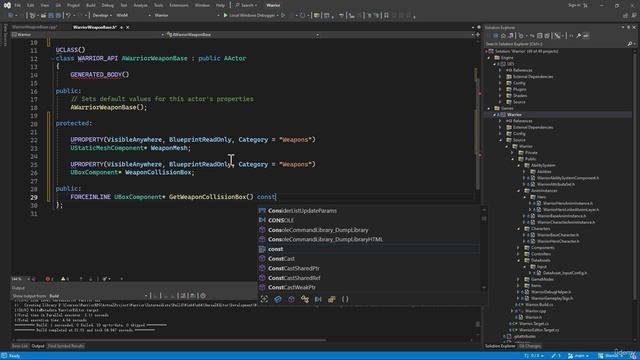Click the editor split window icon
The image size is (640, 360).
478,35
